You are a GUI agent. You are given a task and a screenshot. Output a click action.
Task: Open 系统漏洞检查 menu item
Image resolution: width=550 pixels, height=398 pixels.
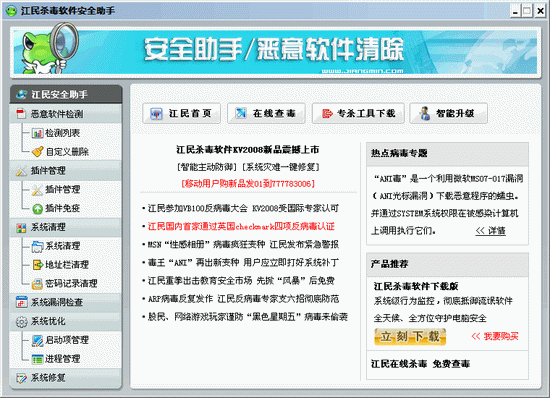pyautogui.click(x=66, y=302)
